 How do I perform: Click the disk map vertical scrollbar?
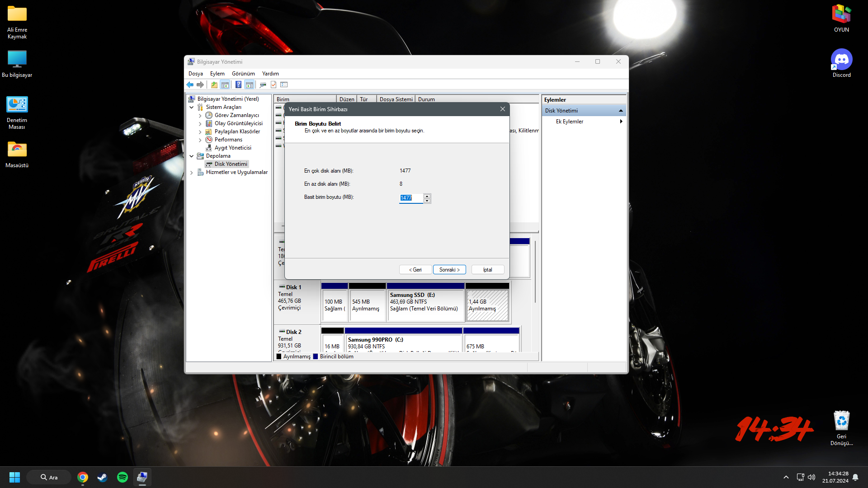pyautogui.click(x=535, y=271)
